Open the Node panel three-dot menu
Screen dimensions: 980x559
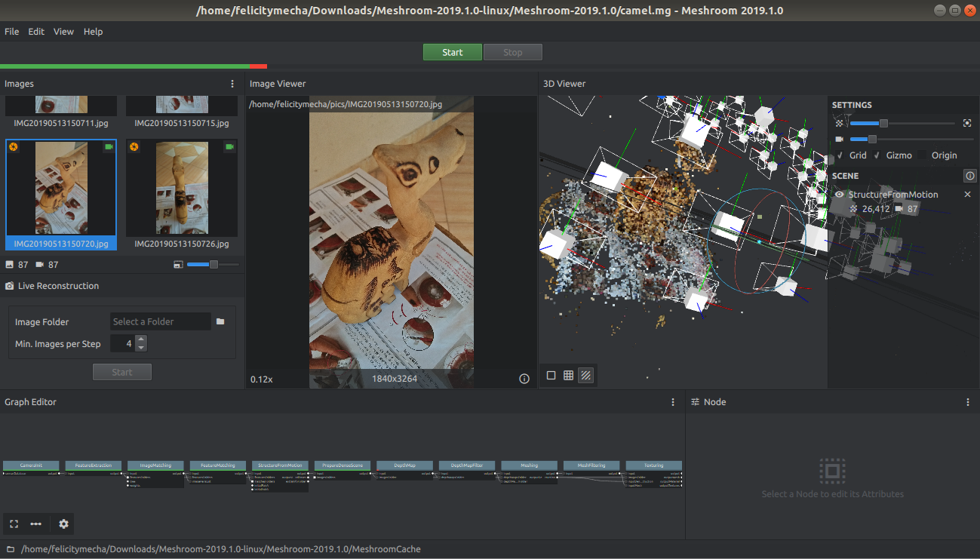[968, 402]
